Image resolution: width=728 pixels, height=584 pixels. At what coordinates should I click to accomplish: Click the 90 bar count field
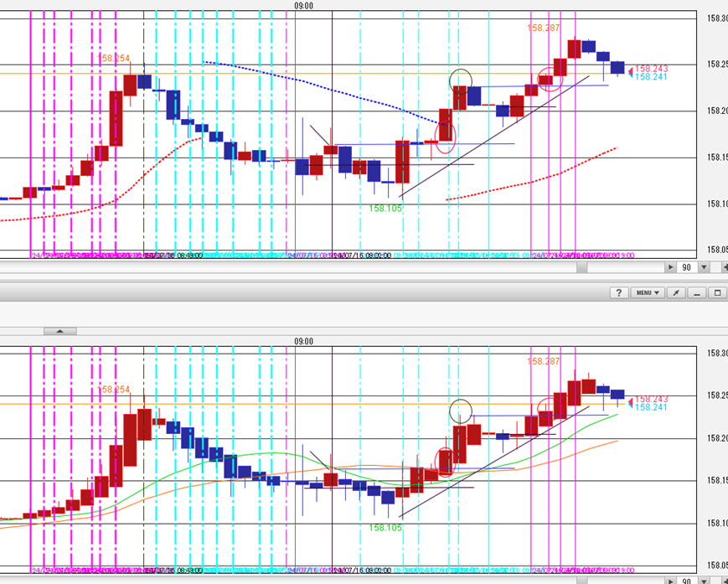tap(687, 267)
